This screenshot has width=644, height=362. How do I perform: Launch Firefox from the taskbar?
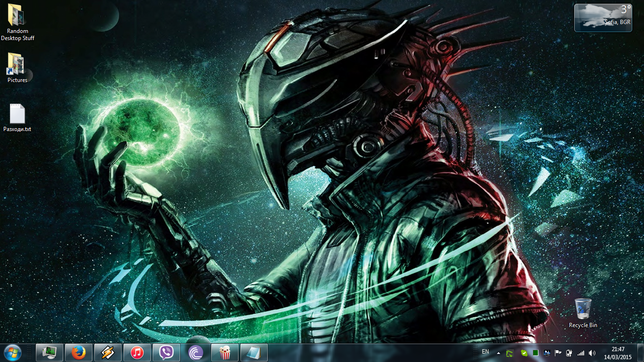pos(79,353)
